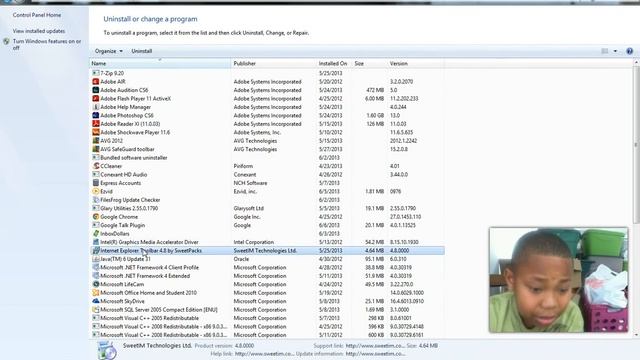Click the CCleaner icon in the list
This screenshot has height=360, width=640.
[x=96, y=166]
